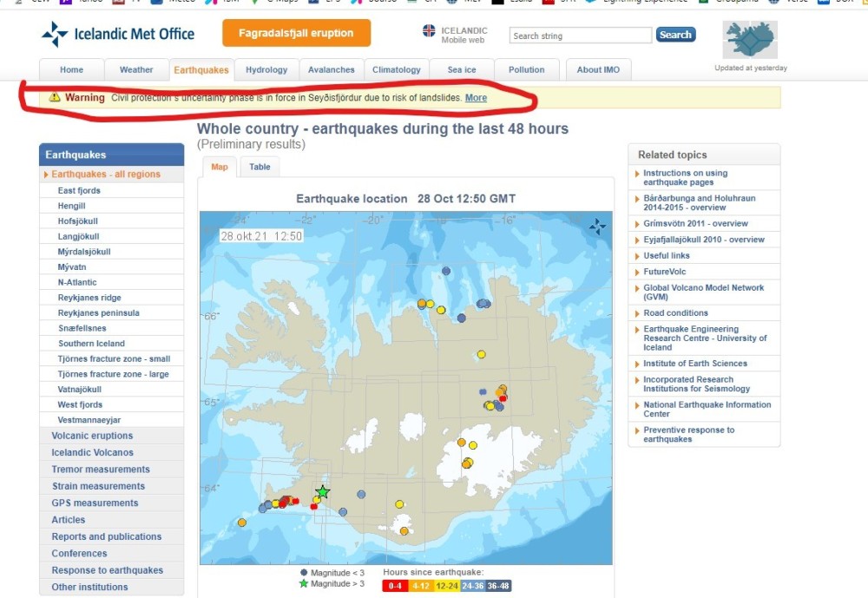Click the yellow warning triangle icon
868x598 pixels.
[55, 98]
